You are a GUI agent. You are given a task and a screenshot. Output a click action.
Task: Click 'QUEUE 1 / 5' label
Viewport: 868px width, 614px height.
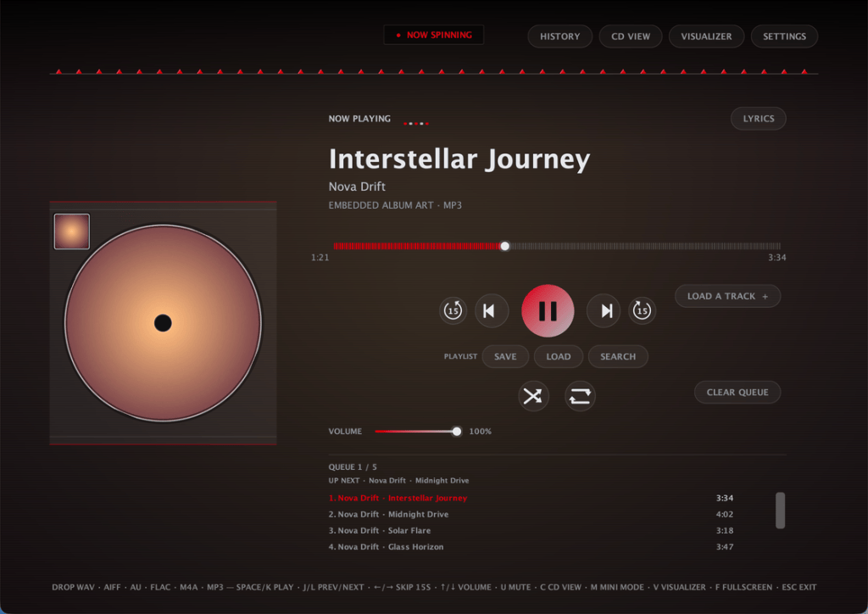[x=353, y=466]
